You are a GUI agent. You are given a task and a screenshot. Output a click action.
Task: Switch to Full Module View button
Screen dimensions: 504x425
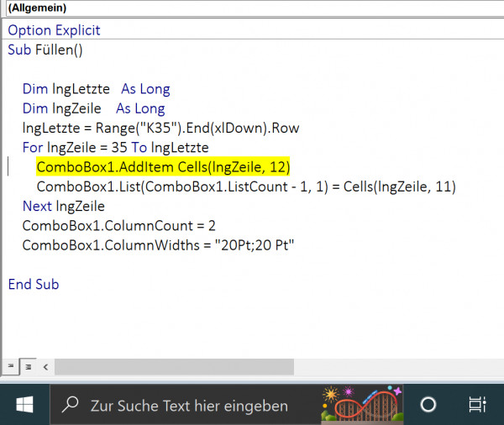29,366
